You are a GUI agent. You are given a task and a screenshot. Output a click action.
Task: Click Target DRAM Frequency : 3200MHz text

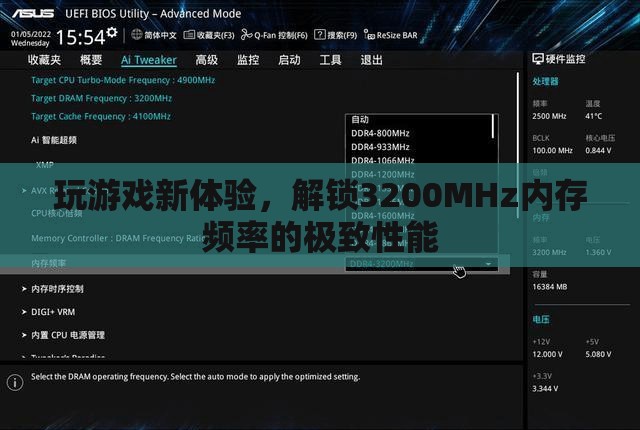101,98
